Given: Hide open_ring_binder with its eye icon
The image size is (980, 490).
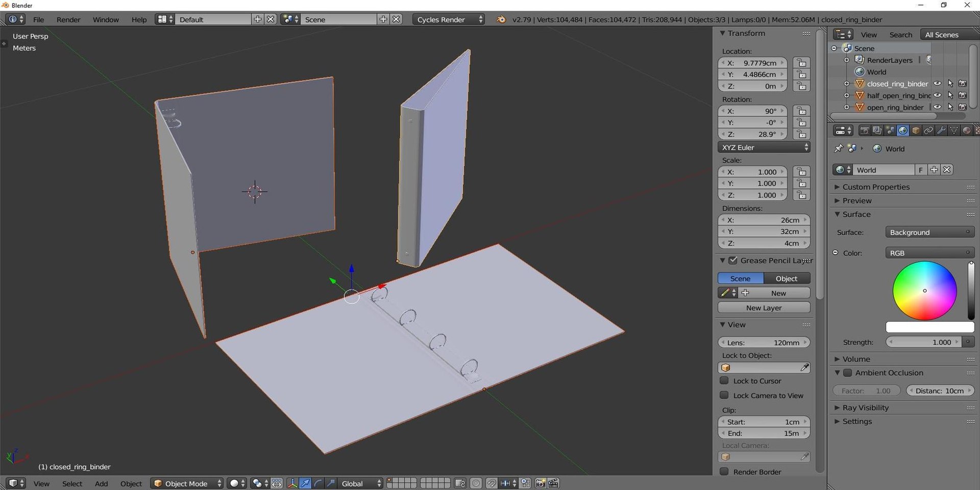Looking at the screenshot, I should [x=938, y=107].
